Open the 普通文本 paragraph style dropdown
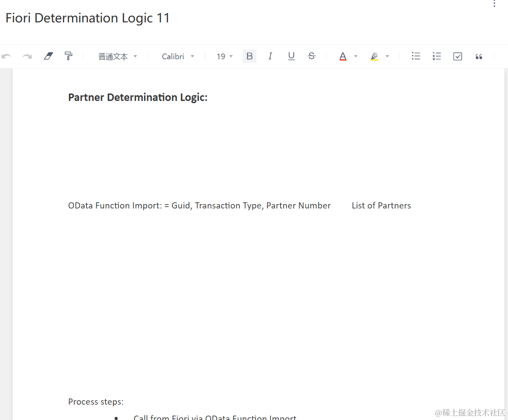 pos(118,56)
